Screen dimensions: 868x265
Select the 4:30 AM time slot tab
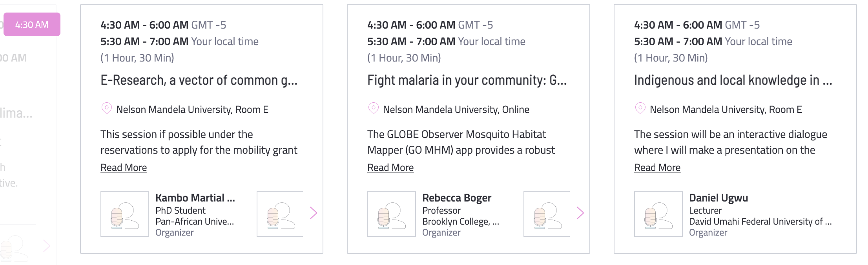pos(32,24)
